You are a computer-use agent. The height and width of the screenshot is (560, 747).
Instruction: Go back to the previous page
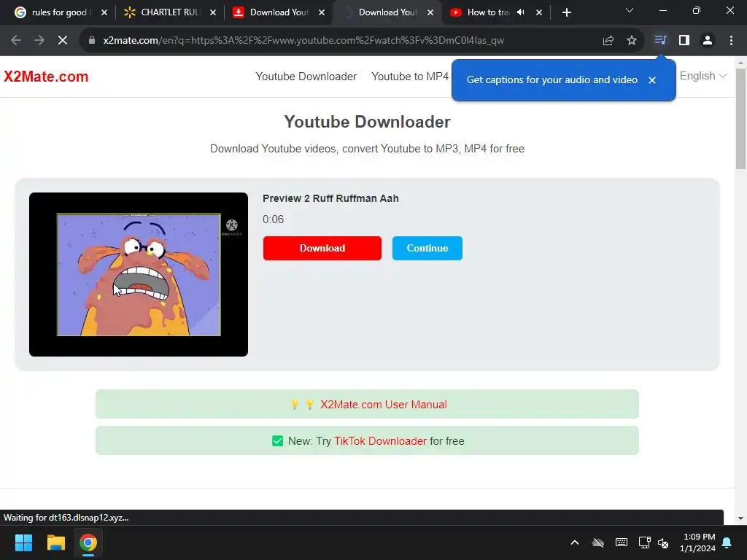(16, 41)
